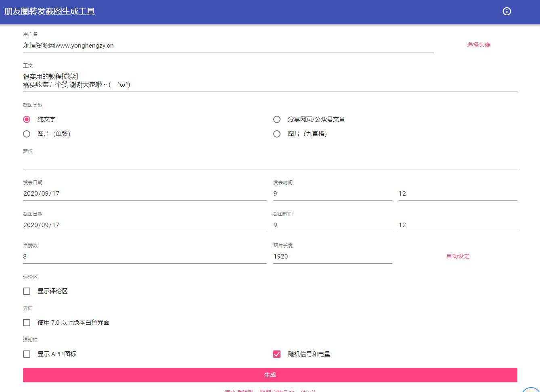Select 图片（单张）screenshot type
This screenshot has width=540, height=392.
pyautogui.click(x=27, y=134)
